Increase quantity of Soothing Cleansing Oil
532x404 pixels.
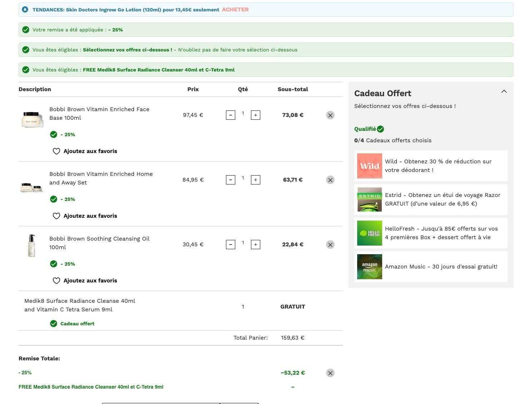coord(255,245)
